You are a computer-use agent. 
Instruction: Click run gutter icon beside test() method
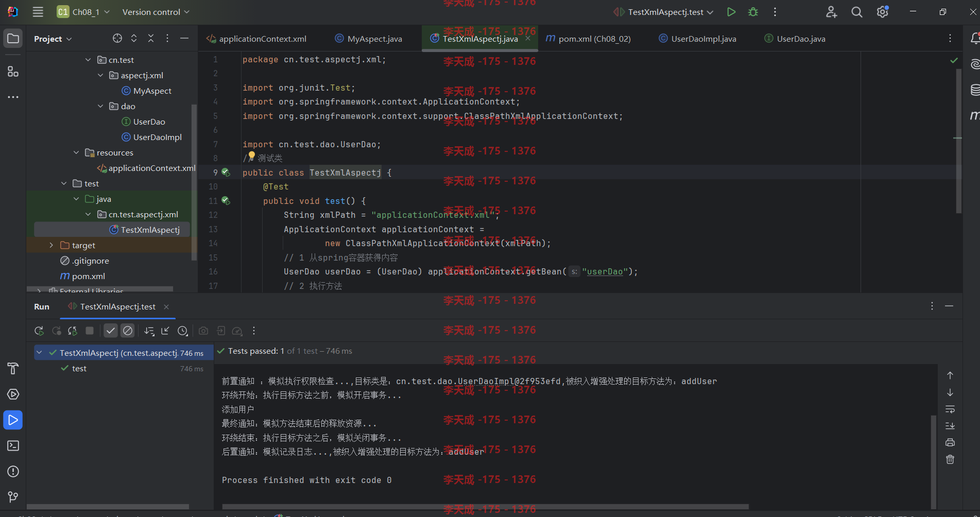click(226, 201)
